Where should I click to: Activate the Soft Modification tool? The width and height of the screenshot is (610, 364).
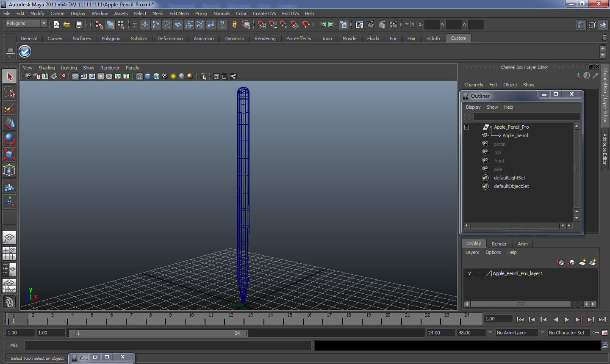pyautogui.click(x=9, y=186)
